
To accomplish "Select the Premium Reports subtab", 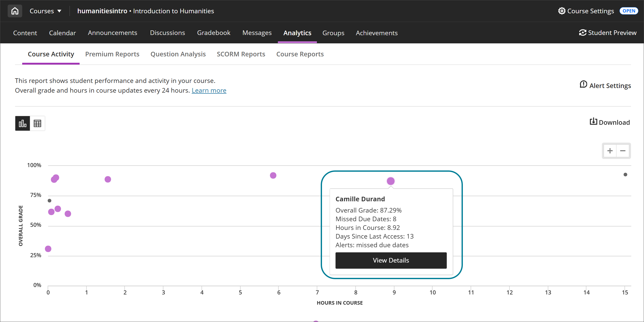I will point(112,54).
